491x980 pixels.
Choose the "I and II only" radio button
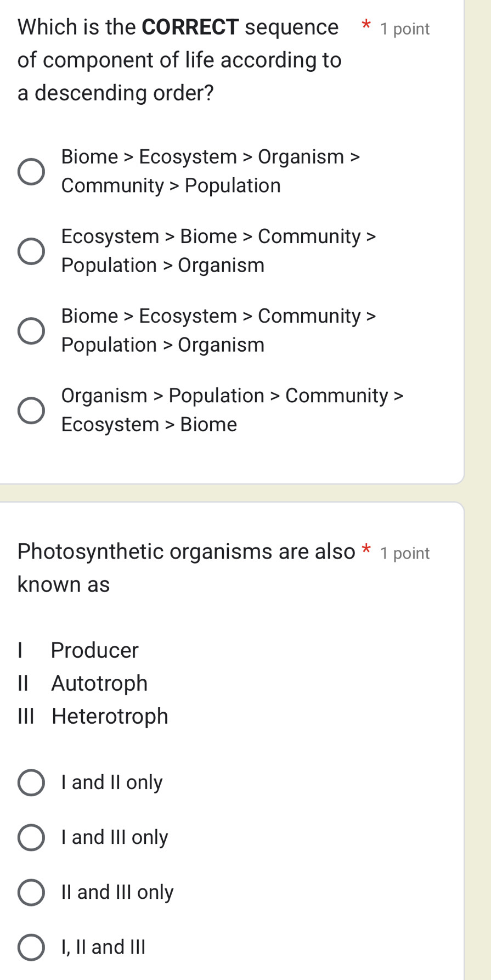(31, 782)
